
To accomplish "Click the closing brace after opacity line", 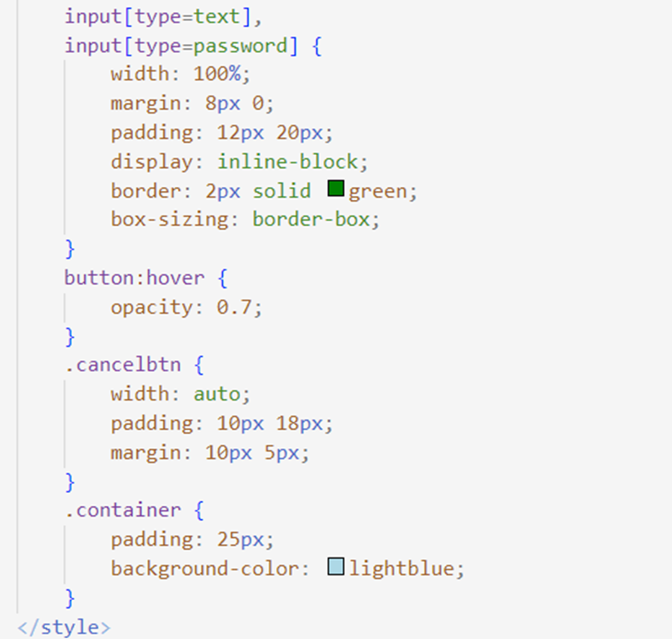I will (x=70, y=336).
